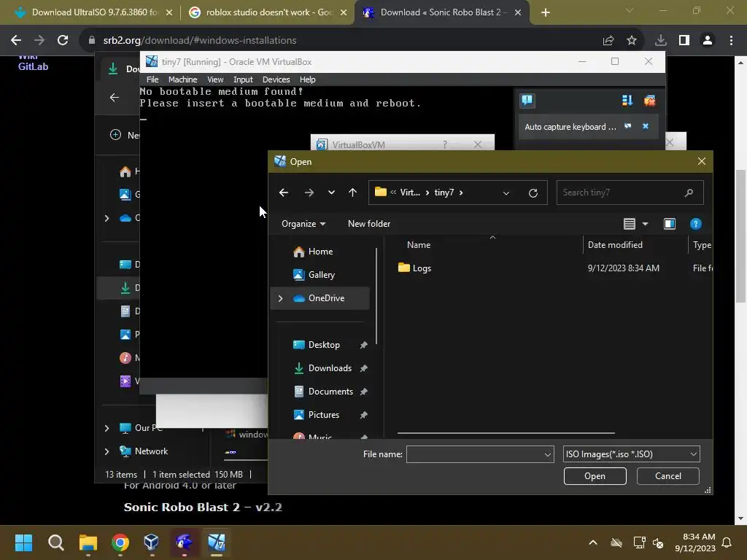Click the search magnifier in Open dialog

tap(689, 192)
